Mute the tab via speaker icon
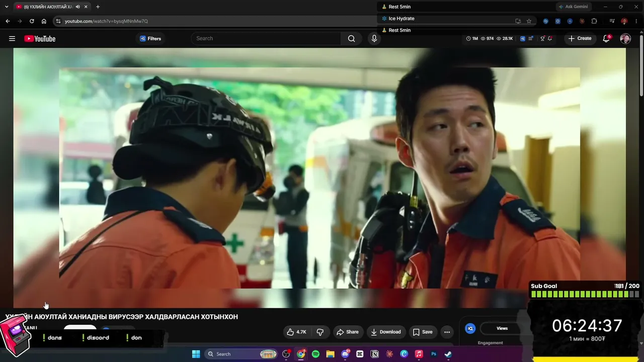The image size is (644, 362). 77,7
